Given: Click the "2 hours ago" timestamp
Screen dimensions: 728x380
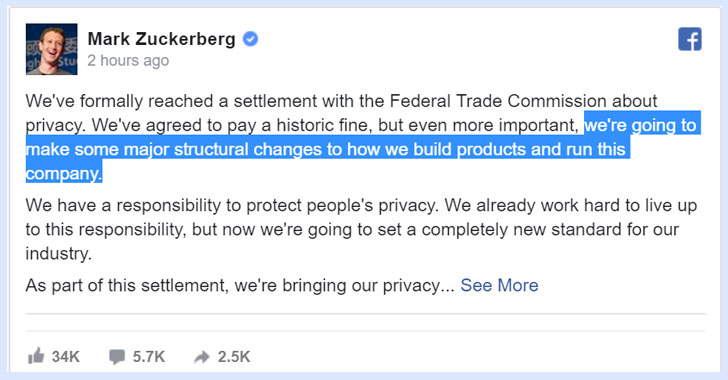Looking at the screenshot, I should click(x=128, y=60).
